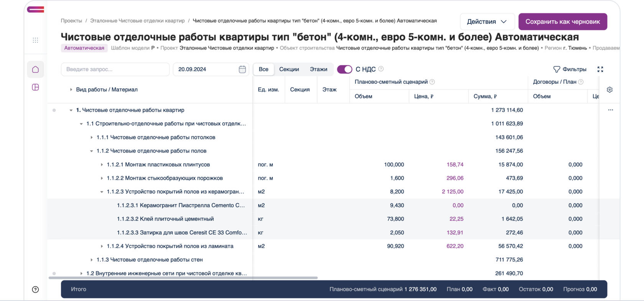Select row 1.1.2.3.3 Затирка для швов Ceresit
Screen dimensions: 644x301
(333, 233)
